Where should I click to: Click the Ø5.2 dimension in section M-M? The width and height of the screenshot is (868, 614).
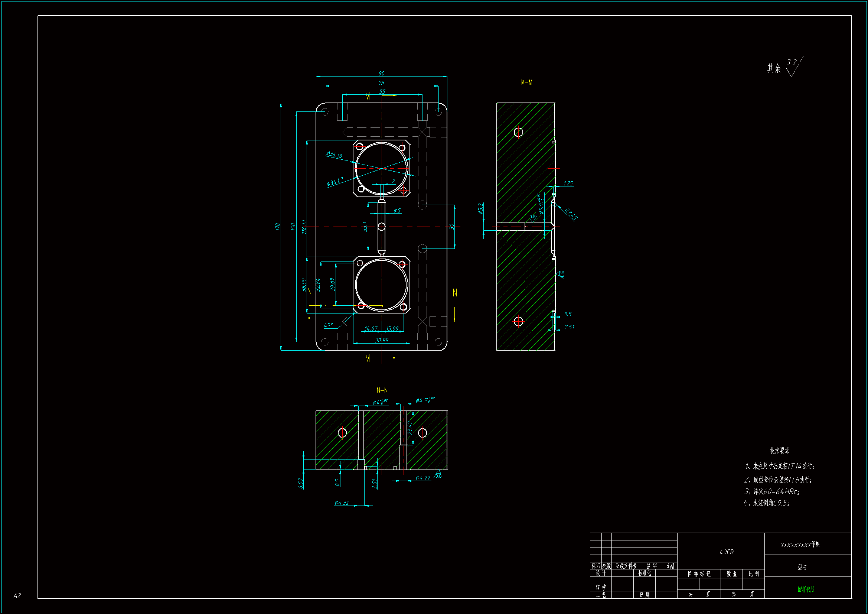coord(480,209)
